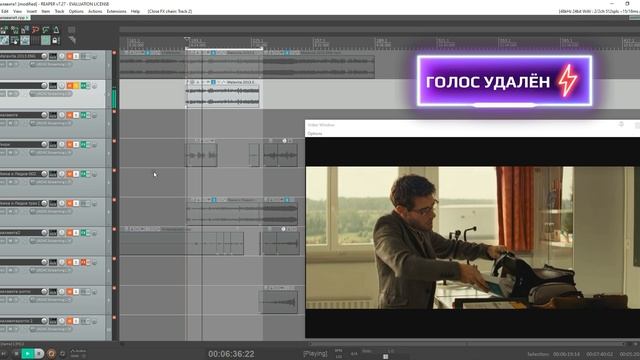
Task: Open the input selector on track 2
Action: (x=51, y=94)
